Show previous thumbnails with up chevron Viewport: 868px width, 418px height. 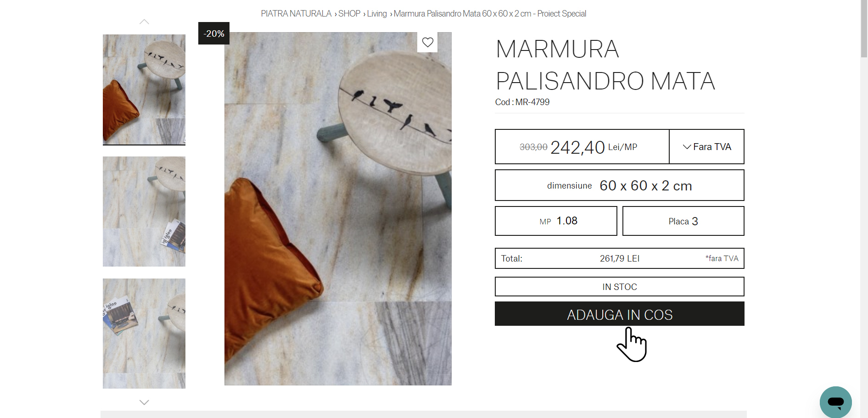point(144,22)
